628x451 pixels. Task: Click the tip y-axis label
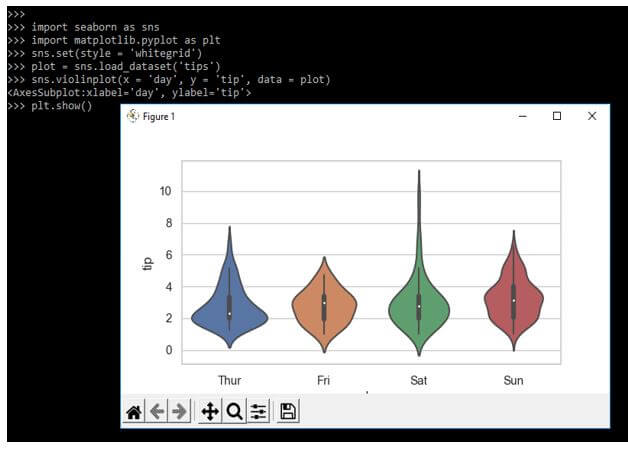(x=147, y=264)
